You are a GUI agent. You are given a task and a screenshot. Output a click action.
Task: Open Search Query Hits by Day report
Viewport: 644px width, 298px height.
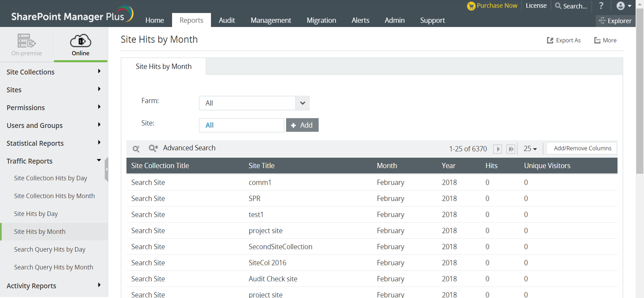click(50, 249)
